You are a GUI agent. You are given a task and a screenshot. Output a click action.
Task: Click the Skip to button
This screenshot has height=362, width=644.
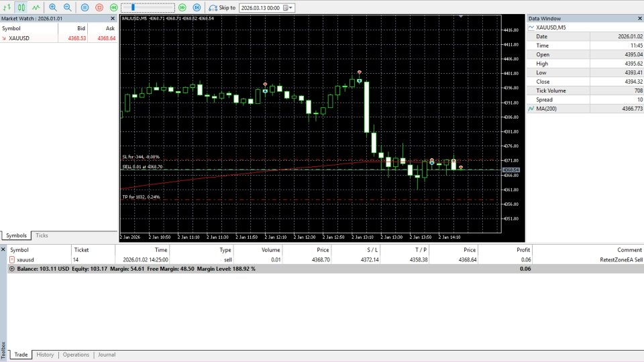click(x=222, y=7)
